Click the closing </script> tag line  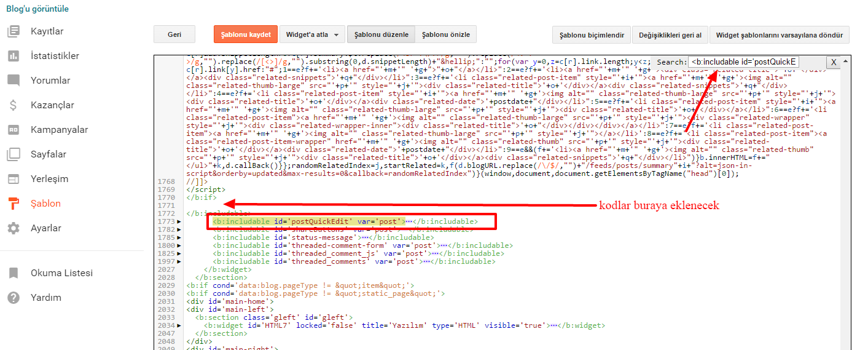[206, 189]
